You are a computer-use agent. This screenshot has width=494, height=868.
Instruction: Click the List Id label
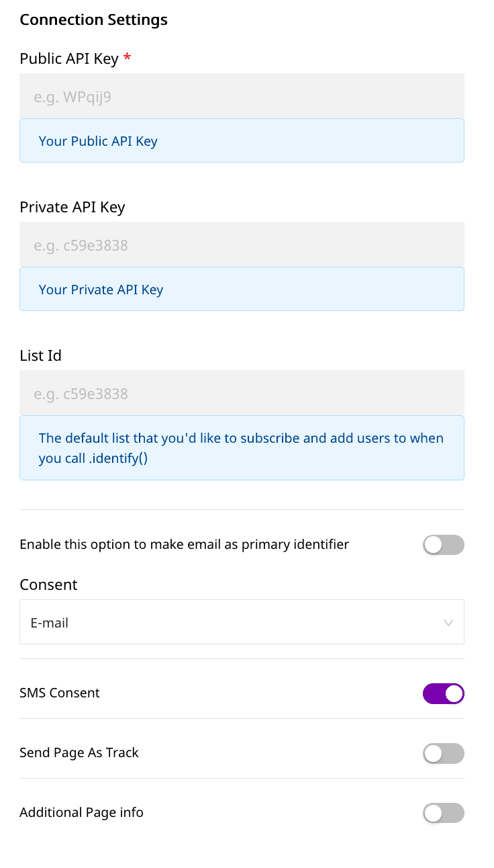[x=40, y=355]
